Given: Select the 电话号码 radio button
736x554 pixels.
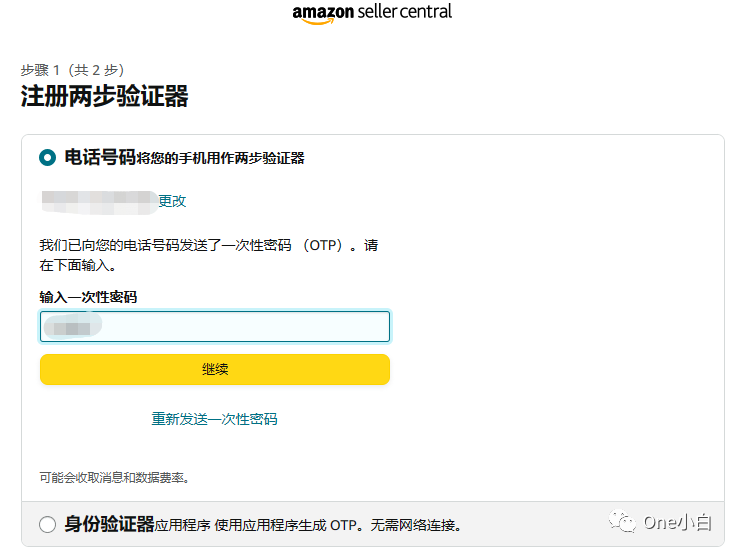Looking at the screenshot, I should click(x=48, y=157).
